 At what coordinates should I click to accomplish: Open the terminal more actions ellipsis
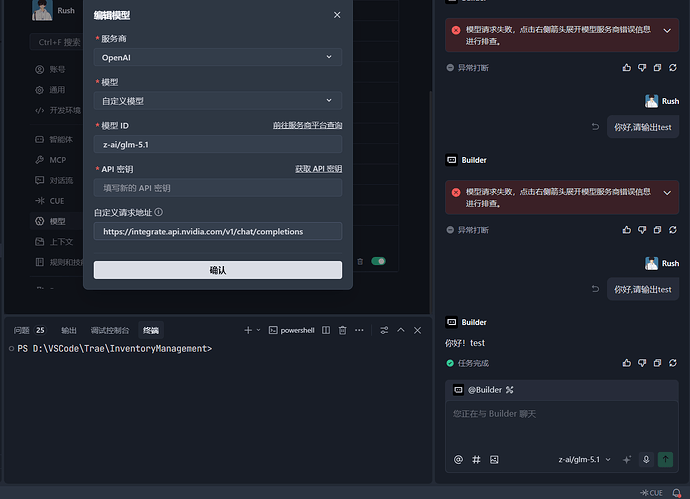(359, 330)
